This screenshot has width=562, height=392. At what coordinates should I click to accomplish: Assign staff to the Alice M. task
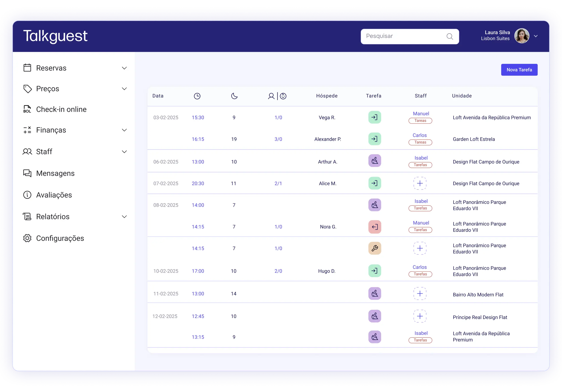point(420,183)
